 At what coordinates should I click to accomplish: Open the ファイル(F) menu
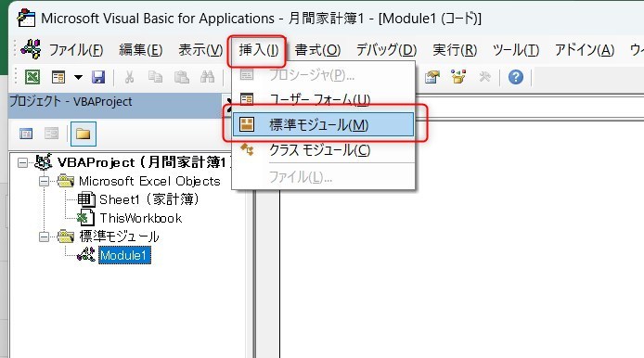coord(76,50)
